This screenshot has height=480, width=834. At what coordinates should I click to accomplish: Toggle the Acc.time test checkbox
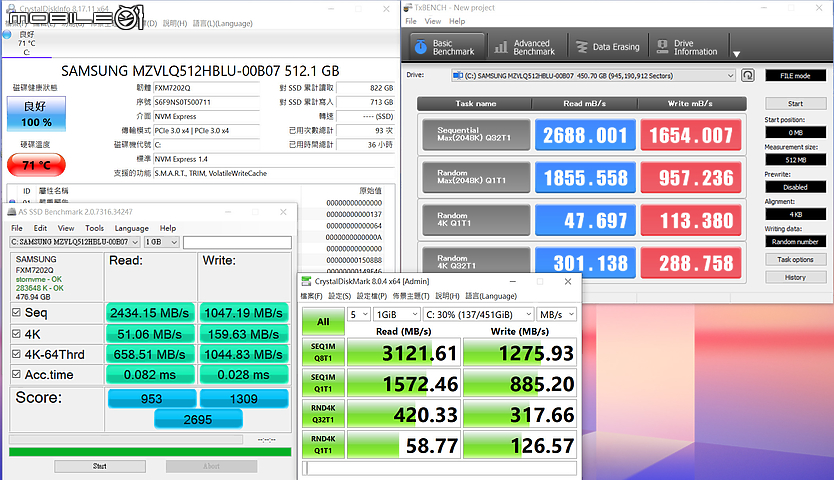coord(16,374)
